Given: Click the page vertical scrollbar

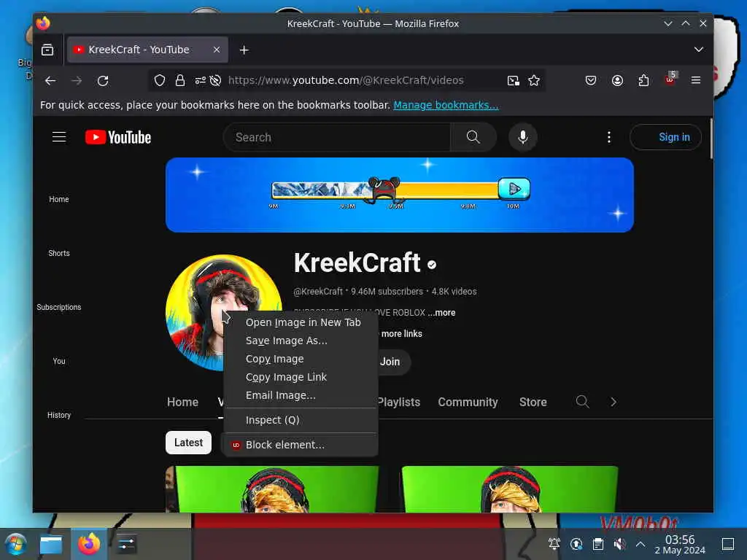Looking at the screenshot, I should (x=711, y=139).
